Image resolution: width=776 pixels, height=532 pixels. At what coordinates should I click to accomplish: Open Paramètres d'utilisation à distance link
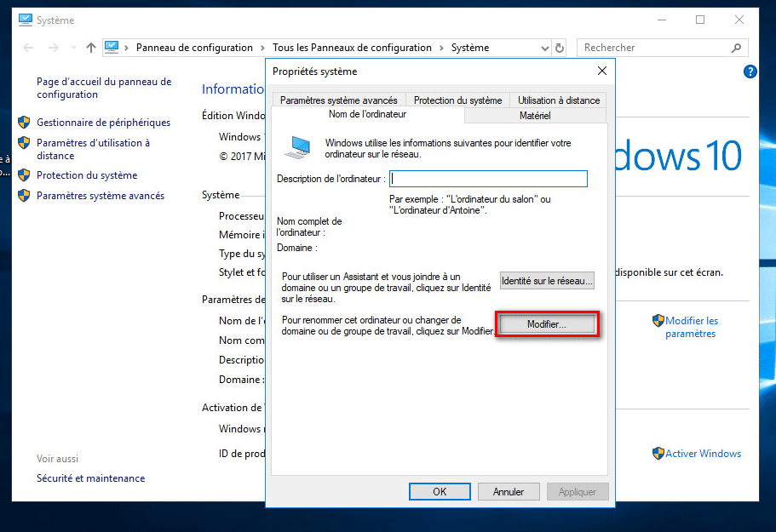93,149
